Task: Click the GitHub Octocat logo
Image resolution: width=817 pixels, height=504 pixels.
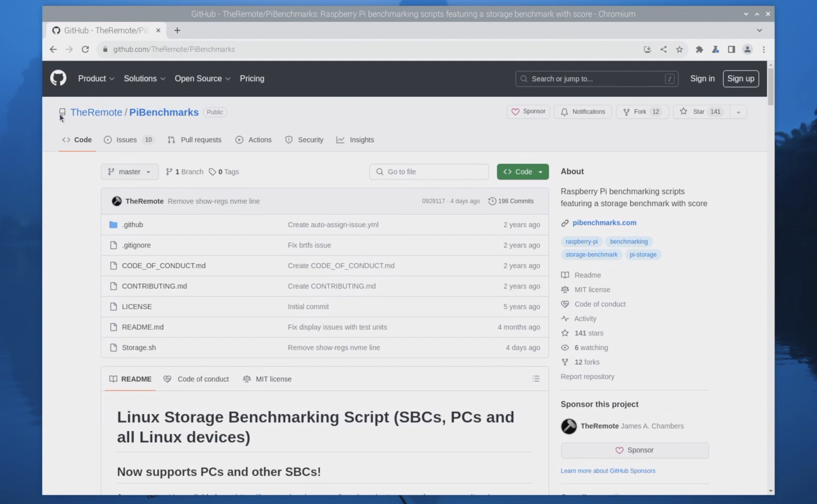Action: 58,78
